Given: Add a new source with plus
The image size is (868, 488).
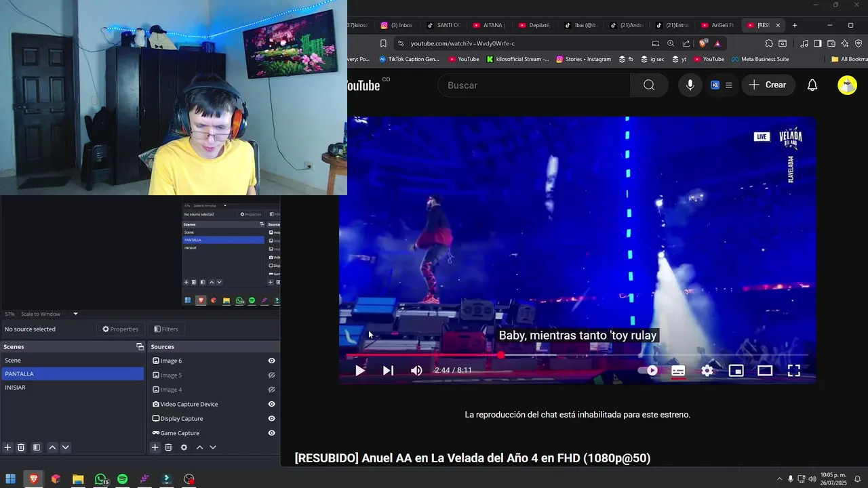Looking at the screenshot, I should [155, 447].
